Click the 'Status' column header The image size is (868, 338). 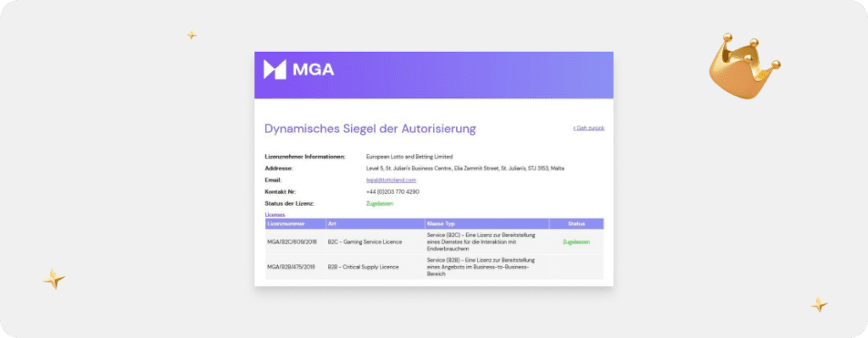click(x=576, y=224)
